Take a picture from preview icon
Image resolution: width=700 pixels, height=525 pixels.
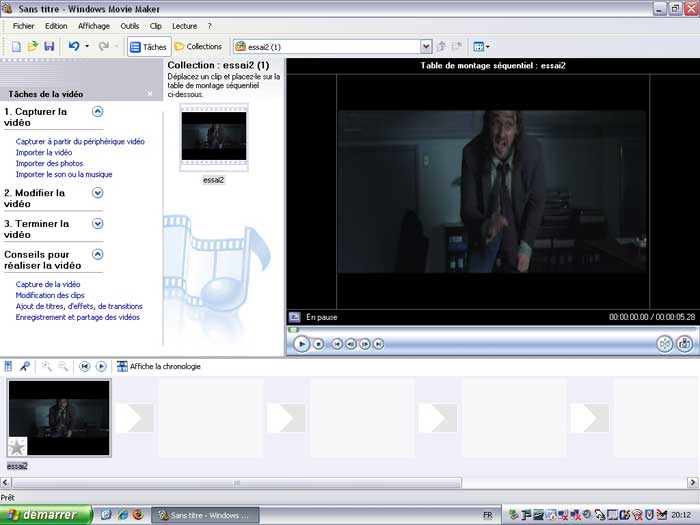pos(685,344)
